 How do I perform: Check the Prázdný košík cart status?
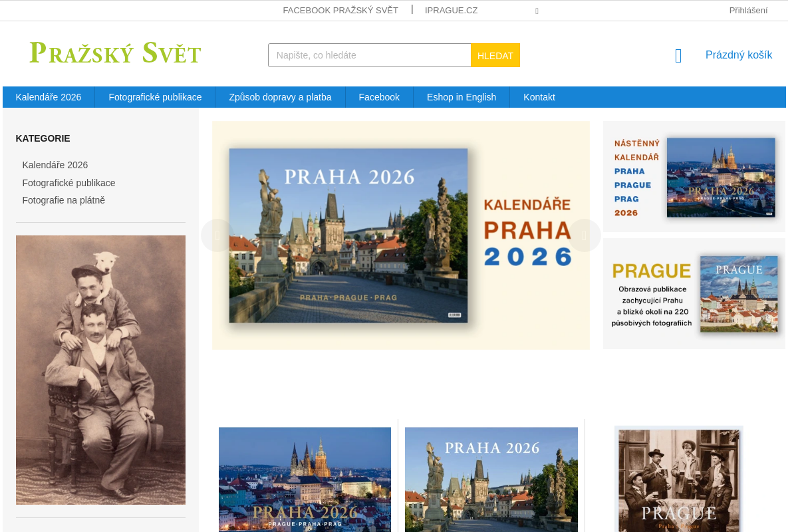pyautogui.click(x=739, y=55)
